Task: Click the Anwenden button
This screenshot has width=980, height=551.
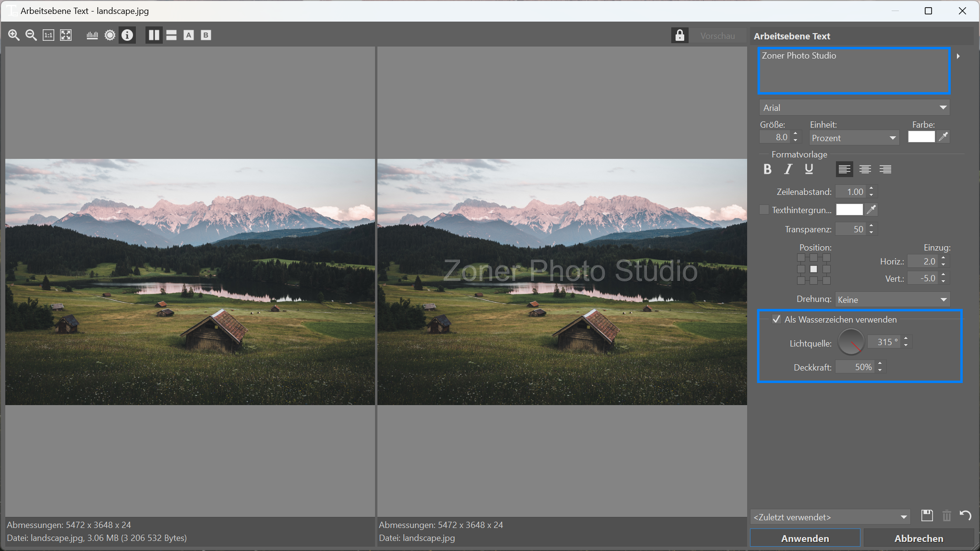Action: pos(805,539)
